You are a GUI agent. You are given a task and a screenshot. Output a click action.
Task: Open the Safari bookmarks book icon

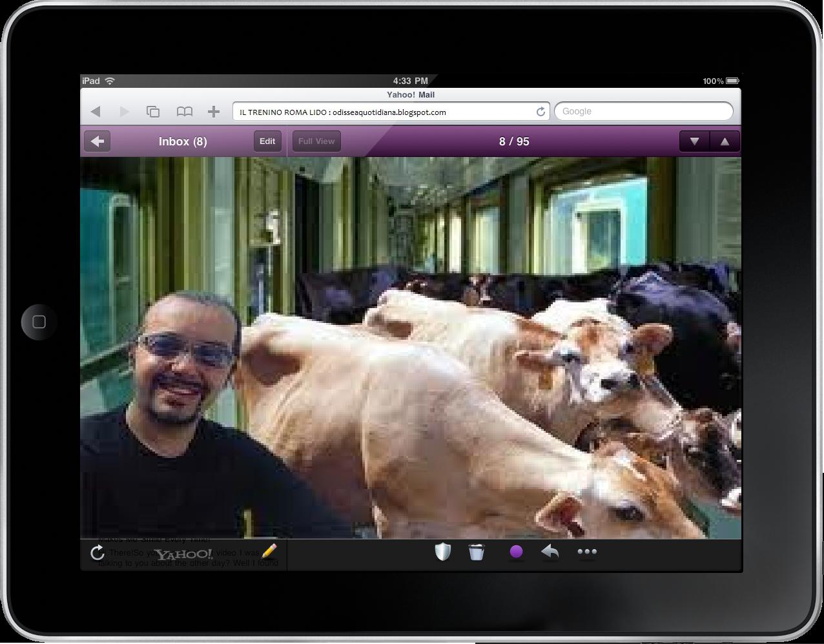click(x=185, y=112)
